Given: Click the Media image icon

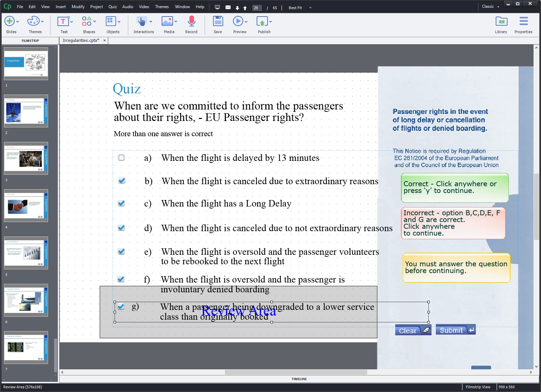Looking at the screenshot, I should click(x=167, y=21).
